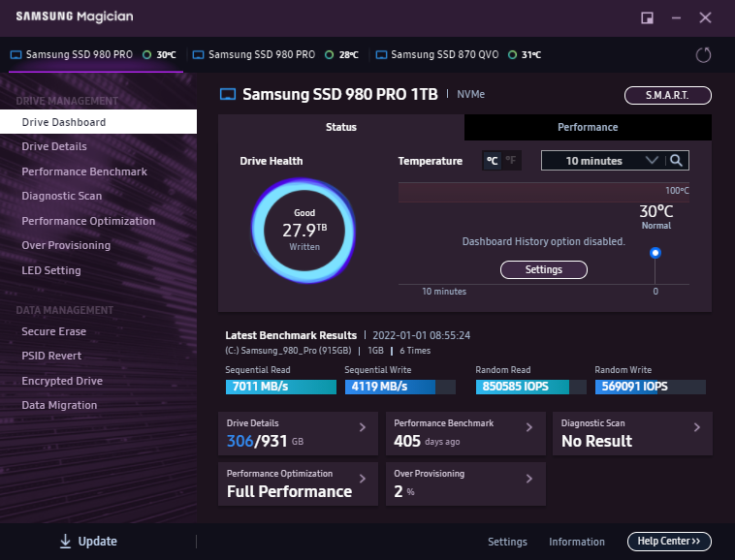The width and height of the screenshot is (735, 560).
Task: Close the Samsung Magician window
Action: pyautogui.click(x=705, y=17)
